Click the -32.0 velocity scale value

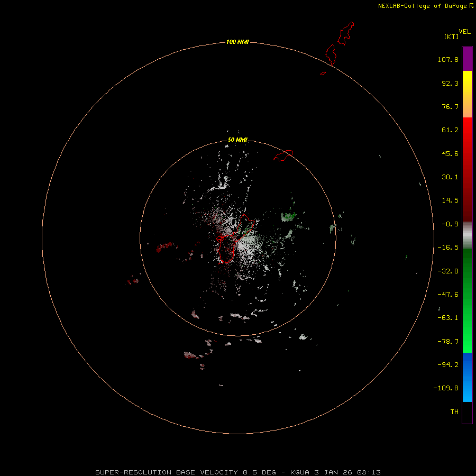click(448, 271)
